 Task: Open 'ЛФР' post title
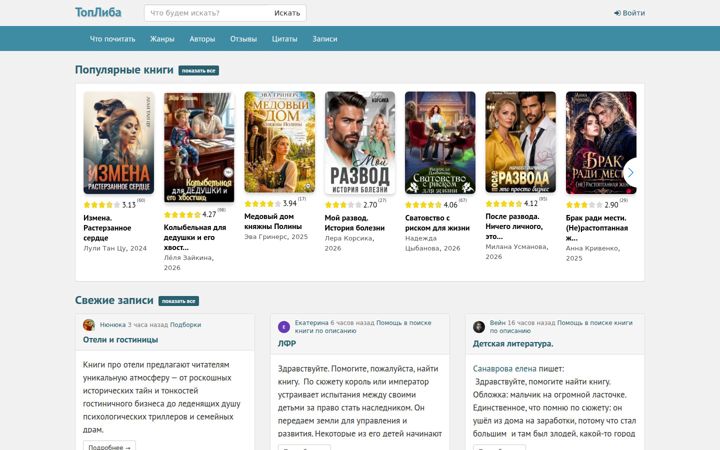[x=287, y=343]
